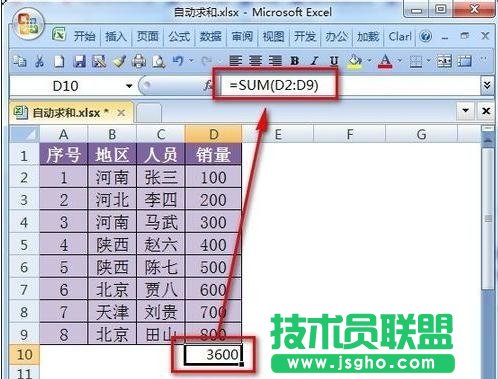Click the Merge and Center icon
Screen dimensions: 498x379
[444, 61]
